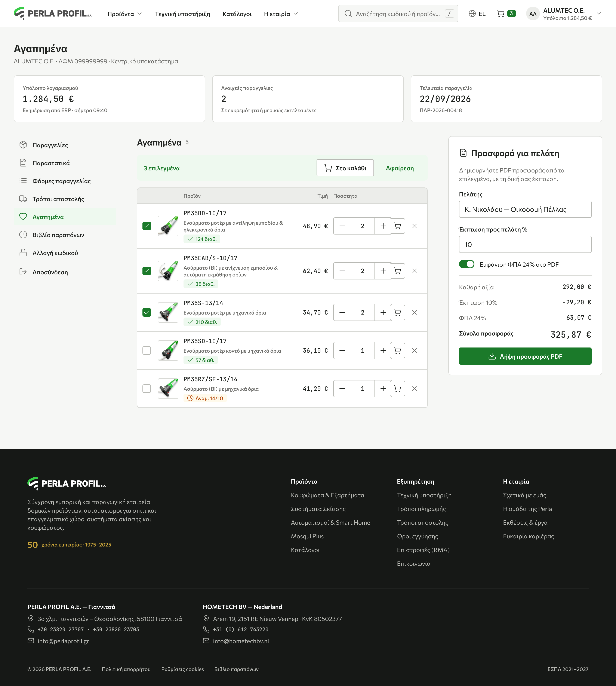Remove PM35BD-10/17 from favorites
The height and width of the screenshot is (686, 616).
click(x=414, y=226)
